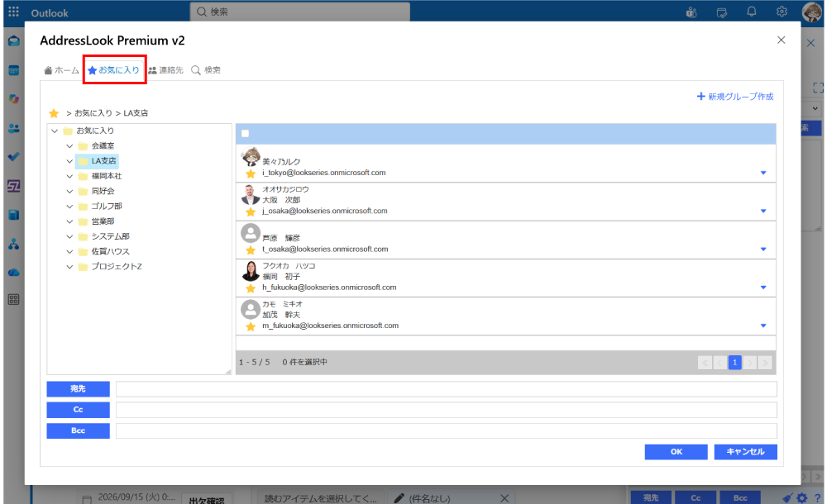
Task: Open the notifications bell in Outlook header
Action: point(752,12)
